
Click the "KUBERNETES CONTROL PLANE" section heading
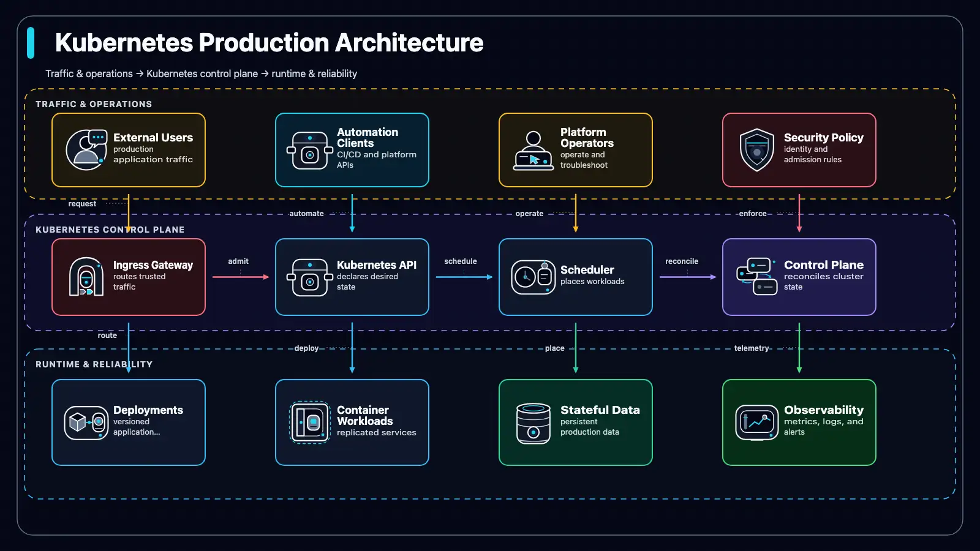(x=110, y=230)
